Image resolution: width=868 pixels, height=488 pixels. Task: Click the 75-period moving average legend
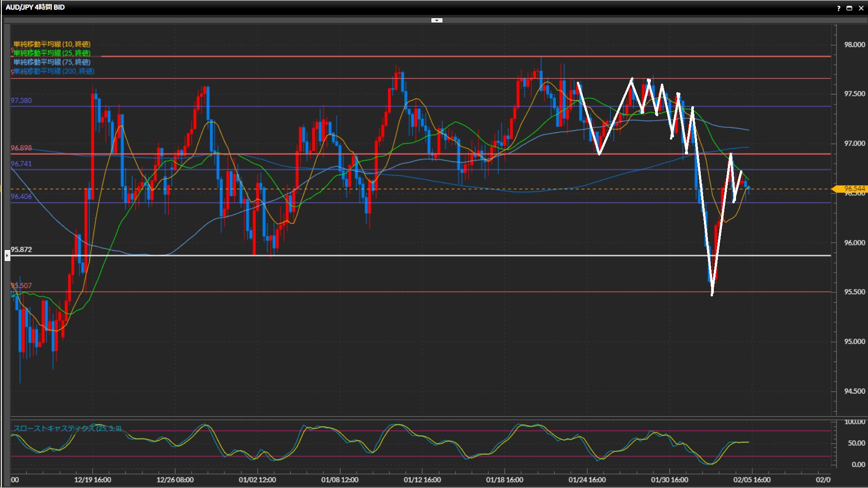[x=52, y=62]
